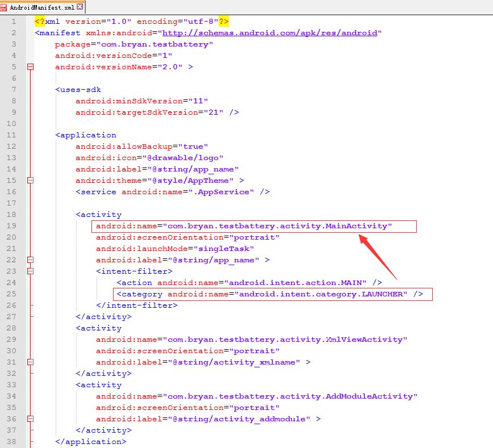Click on android:launchMode="singleTask" attribute
The width and height of the screenshot is (493, 448).
[175, 249]
